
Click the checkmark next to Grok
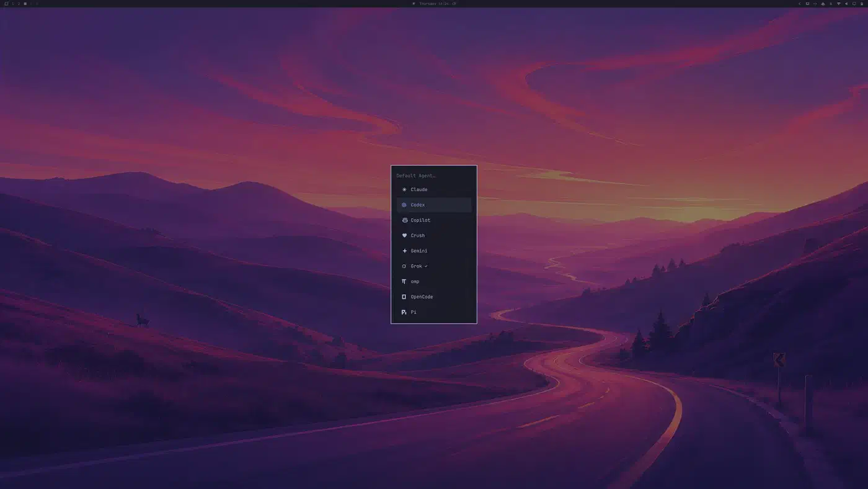(426, 266)
